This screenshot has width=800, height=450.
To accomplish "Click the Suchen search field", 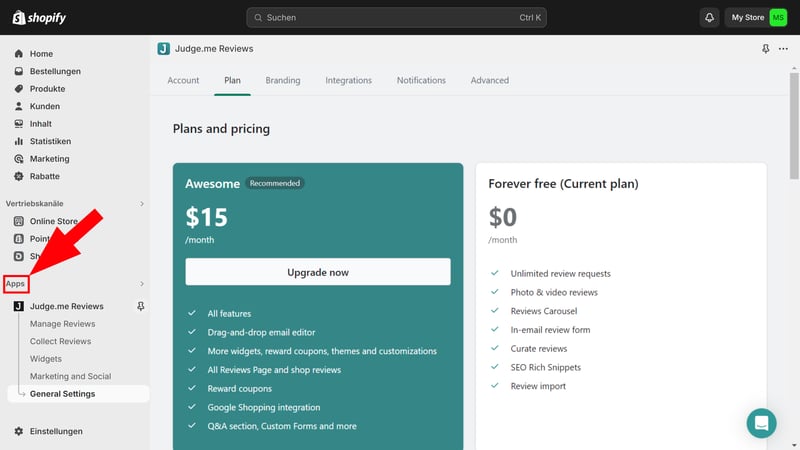I will 397,17.
